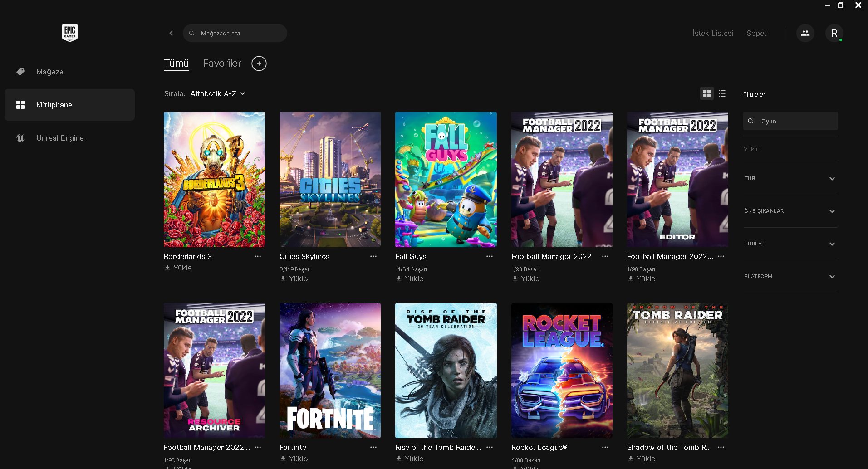
Task: Click Yükle for Shadow of the Tomb Raider
Action: tap(642, 459)
